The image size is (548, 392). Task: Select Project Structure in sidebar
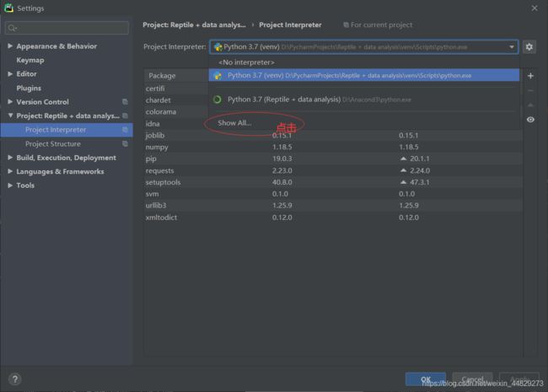click(x=67, y=143)
